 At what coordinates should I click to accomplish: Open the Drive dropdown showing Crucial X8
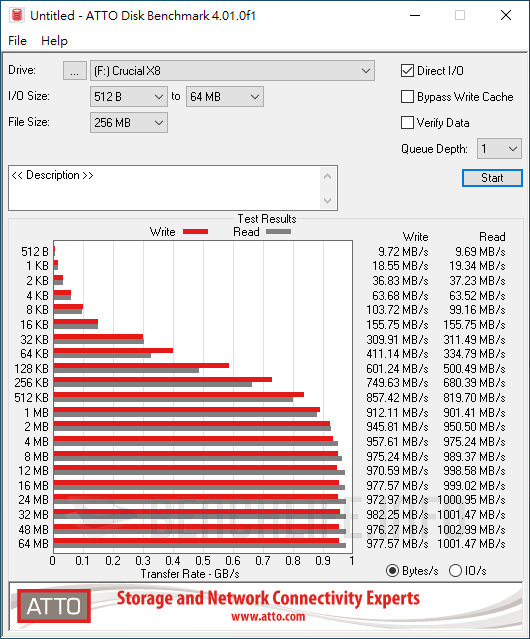(232, 71)
